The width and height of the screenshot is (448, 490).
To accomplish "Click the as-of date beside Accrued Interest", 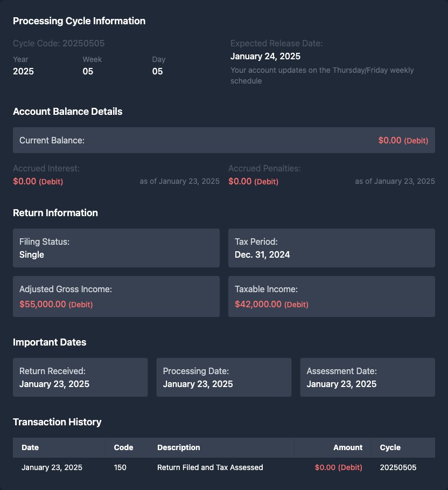I will 179,181.
